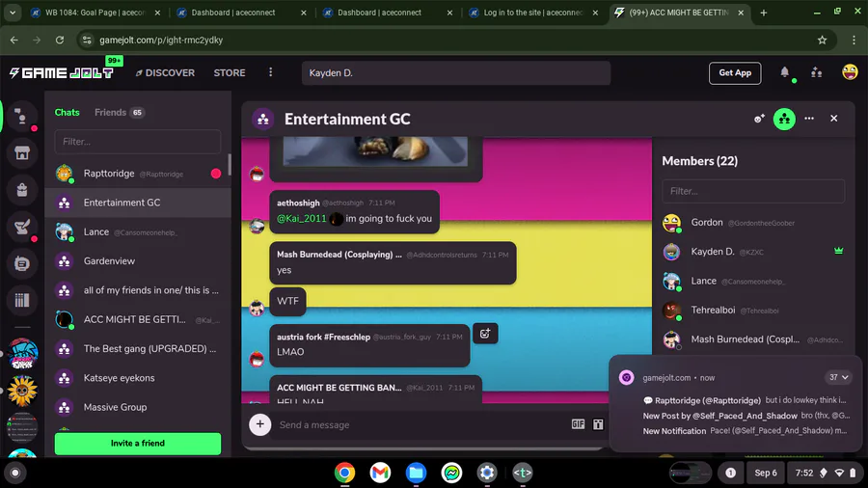Open the Gardenview group chat
The width and height of the screenshot is (868, 488).
(x=138, y=261)
